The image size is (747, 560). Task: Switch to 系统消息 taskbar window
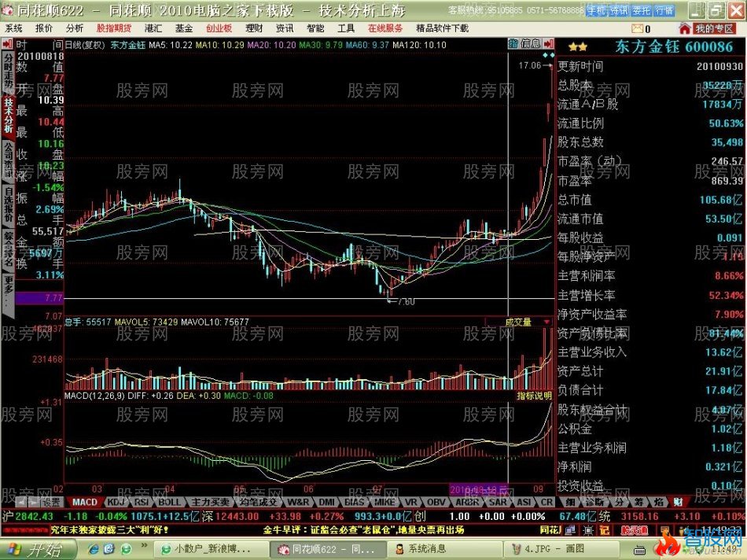[x=443, y=549]
